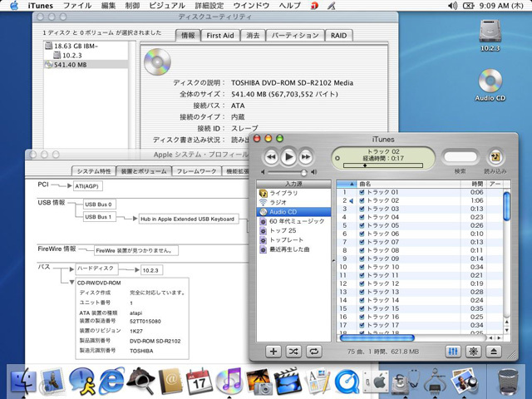
Task: Open Mail from the Dock
Action: point(52,381)
